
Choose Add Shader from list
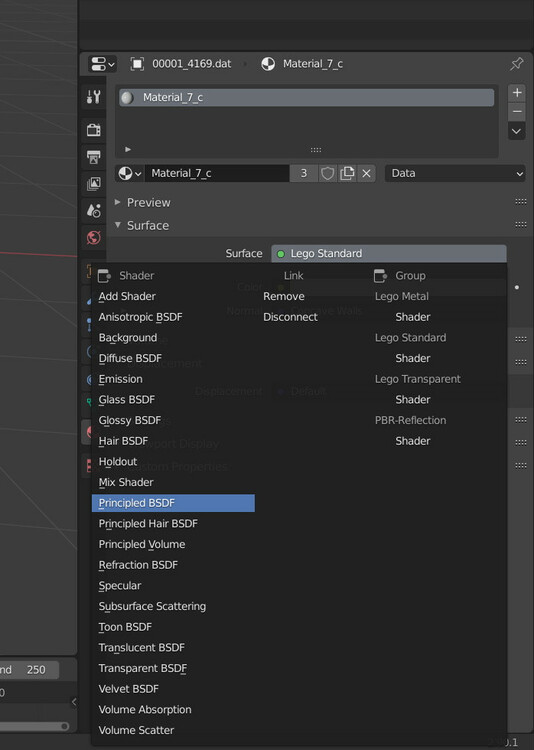coord(173,297)
